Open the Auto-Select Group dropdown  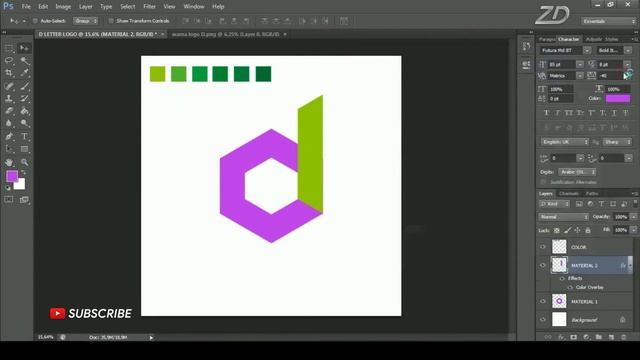point(86,21)
